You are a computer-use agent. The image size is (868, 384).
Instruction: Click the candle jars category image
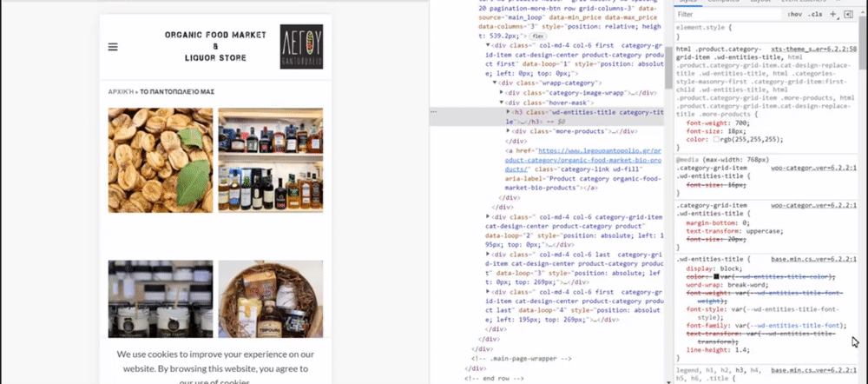coord(160,299)
